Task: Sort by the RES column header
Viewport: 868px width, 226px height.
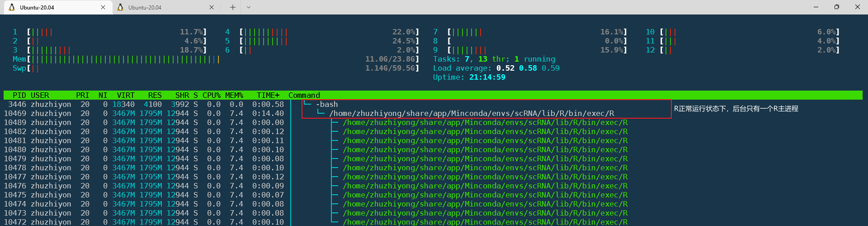Action: [155, 95]
